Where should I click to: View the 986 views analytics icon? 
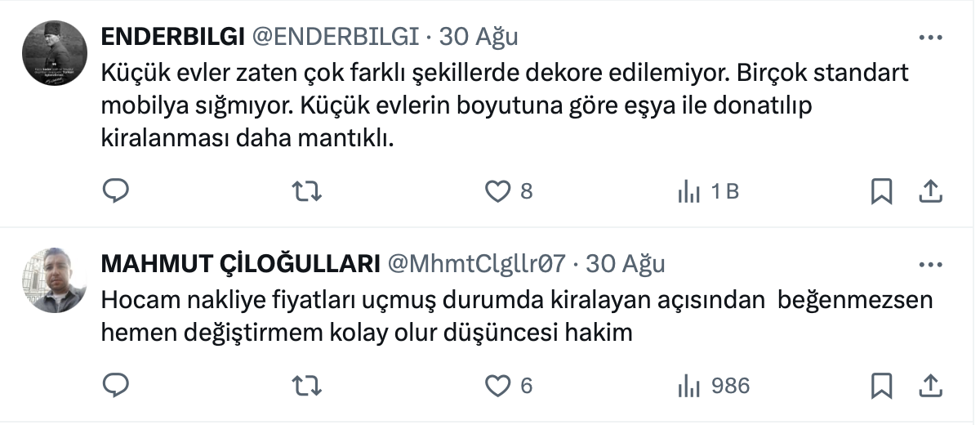pyautogui.click(x=688, y=385)
